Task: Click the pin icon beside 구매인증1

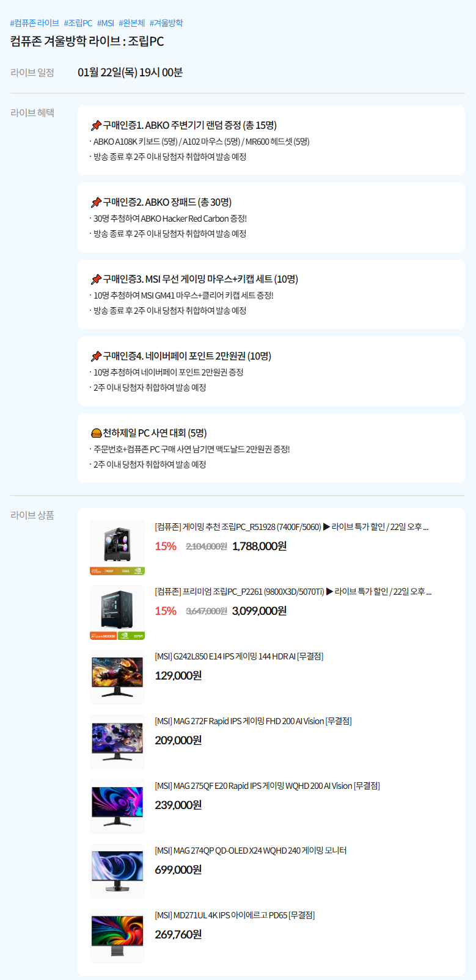Action: tap(96, 126)
